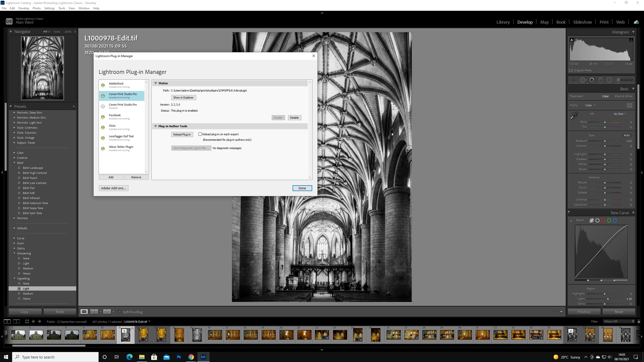Viewport: 644px width, 362px height.
Task: Select the Crop Overlay tool
Action: click(573, 80)
